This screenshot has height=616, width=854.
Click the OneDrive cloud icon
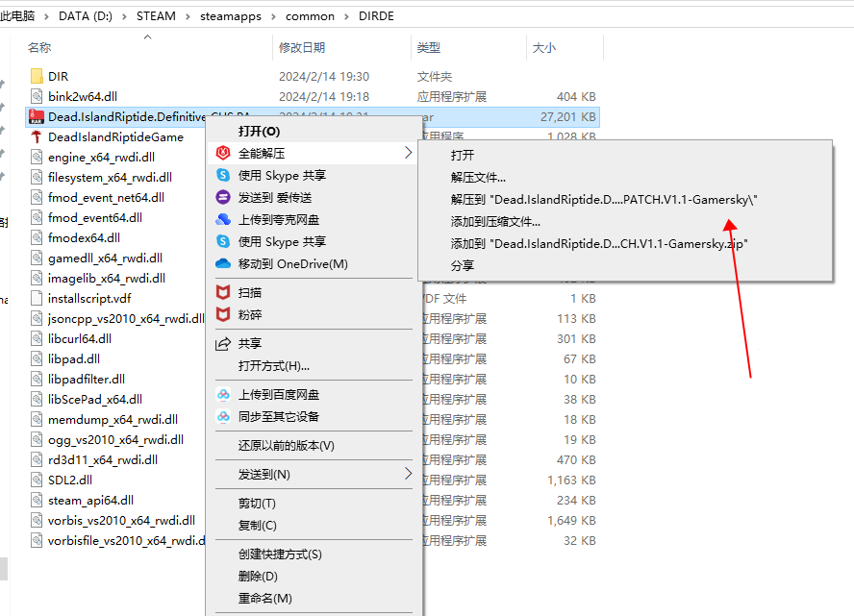(x=223, y=263)
